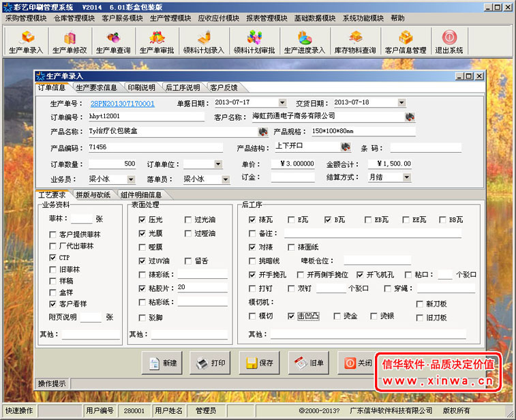Click the 保存 button
516x420 pixels.
[259, 363]
